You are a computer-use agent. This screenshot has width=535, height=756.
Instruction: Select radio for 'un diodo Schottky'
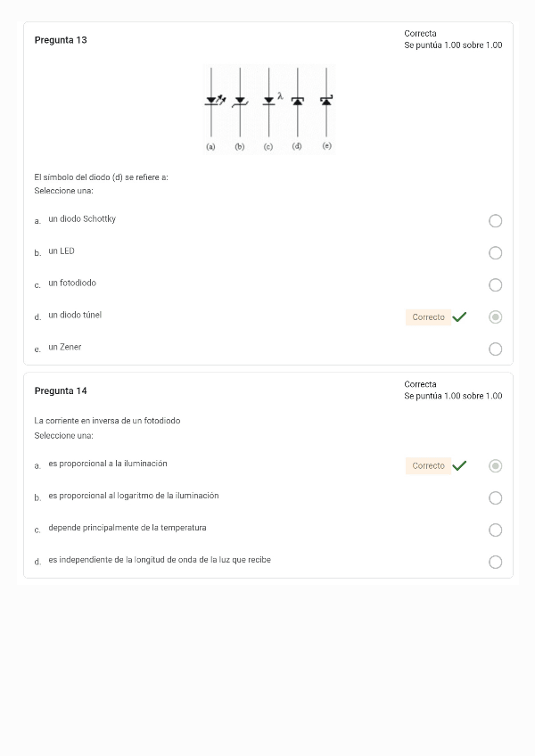pyautogui.click(x=496, y=221)
